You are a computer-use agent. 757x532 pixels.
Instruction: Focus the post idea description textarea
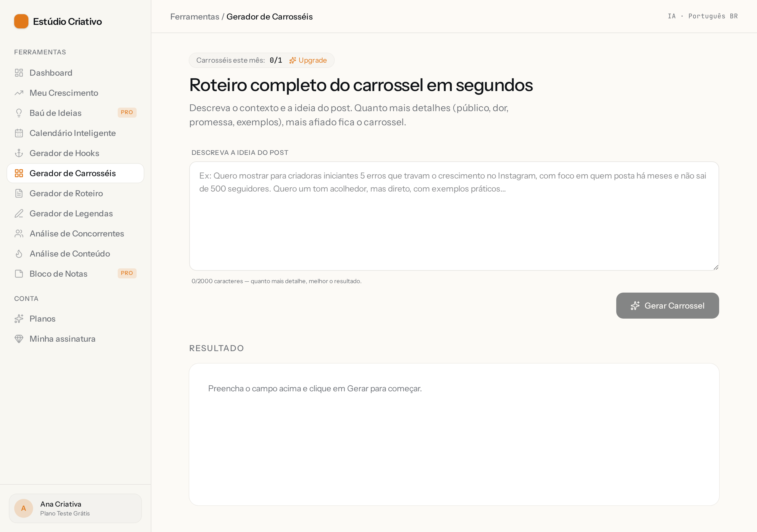coord(454,216)
